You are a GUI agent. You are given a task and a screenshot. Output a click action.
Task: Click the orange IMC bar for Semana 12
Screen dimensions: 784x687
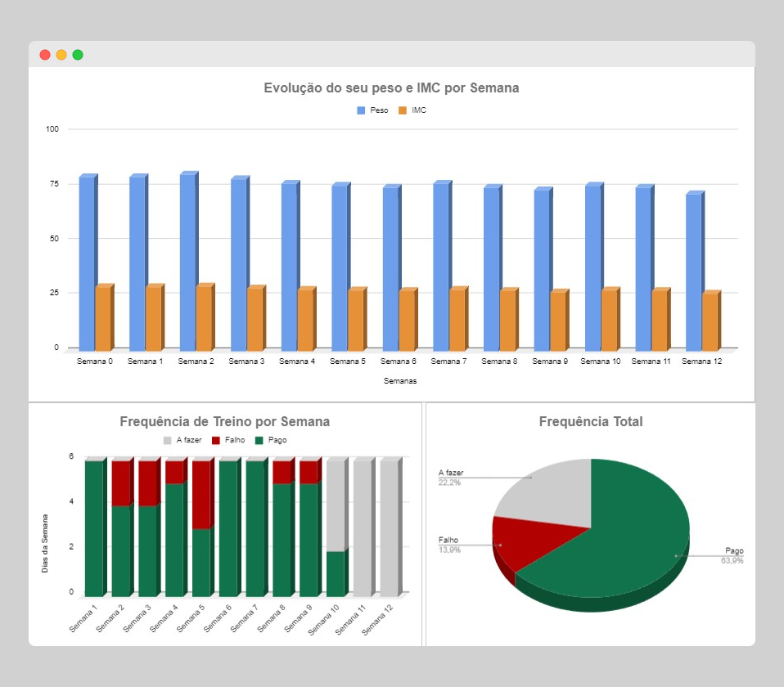point(710,321)
